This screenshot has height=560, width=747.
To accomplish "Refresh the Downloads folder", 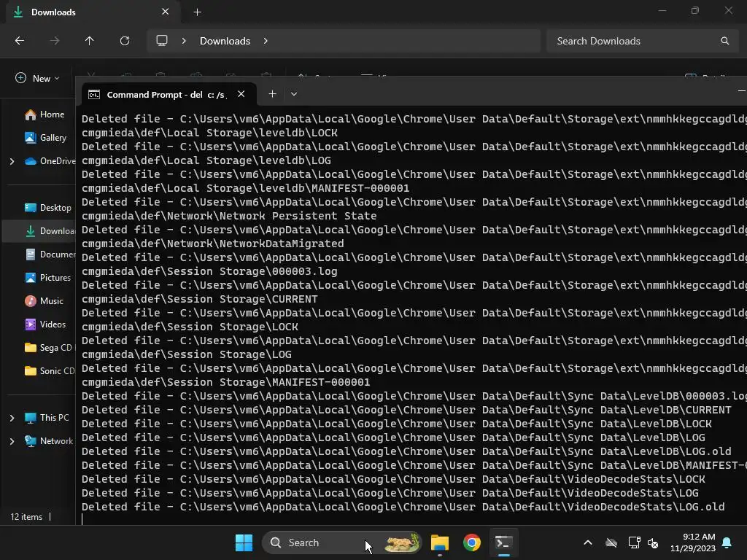I will tap(125, 41).
